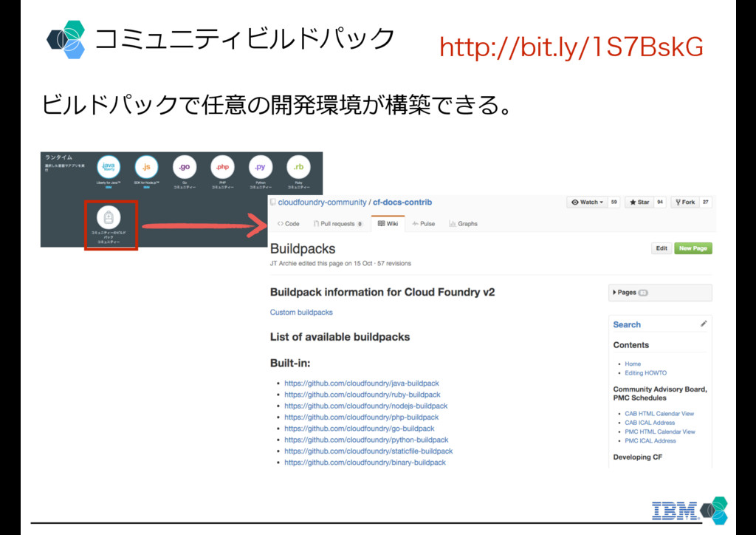
Task: Open the CAB ICAL Address link
Action: [x=650, y=423]
